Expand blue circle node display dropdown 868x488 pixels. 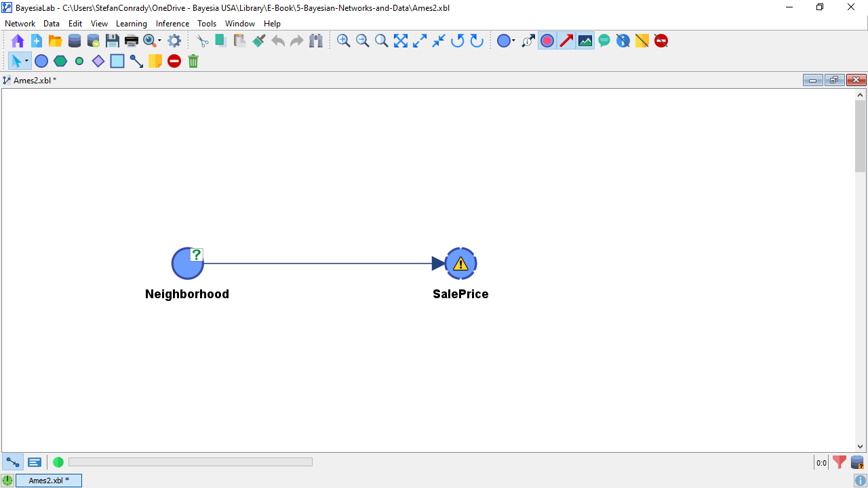click(x=513, y=41)
